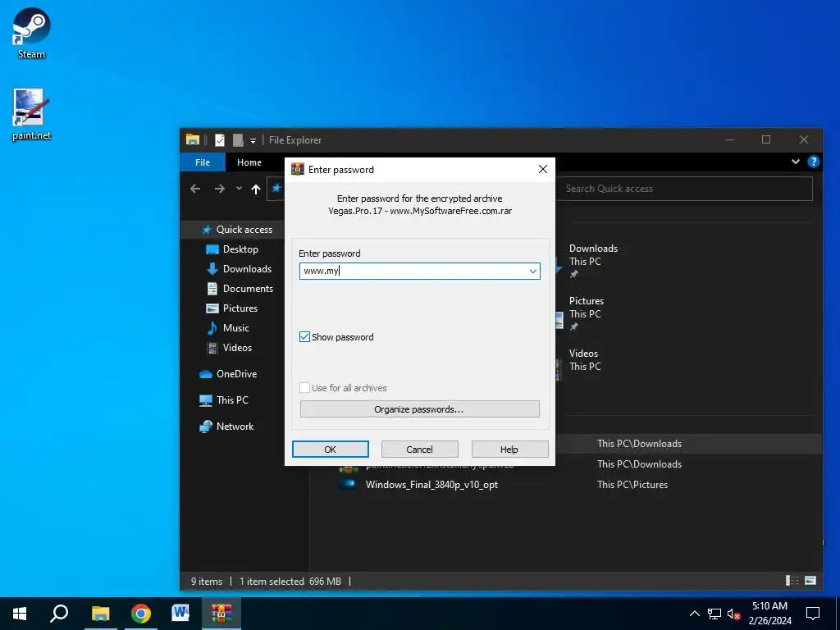Uncheck the Show password checkbox
840x630 pixels.
tap(304, 337)
